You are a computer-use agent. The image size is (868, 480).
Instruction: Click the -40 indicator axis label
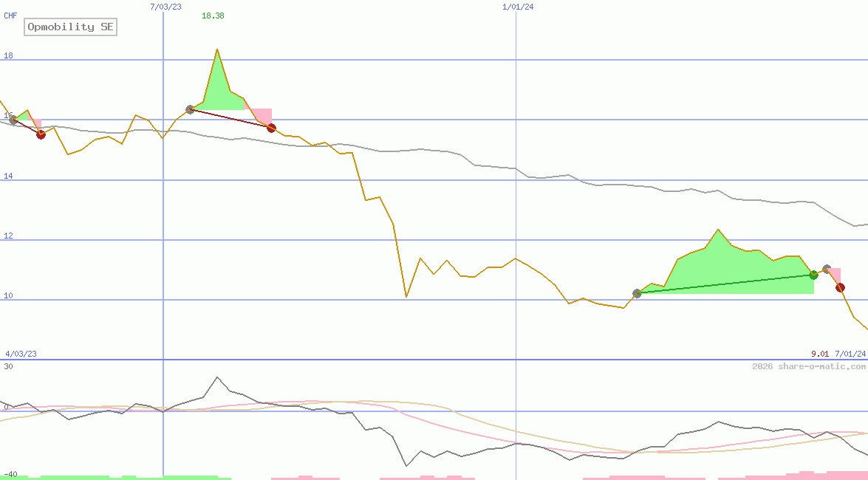tap(9, 474)
